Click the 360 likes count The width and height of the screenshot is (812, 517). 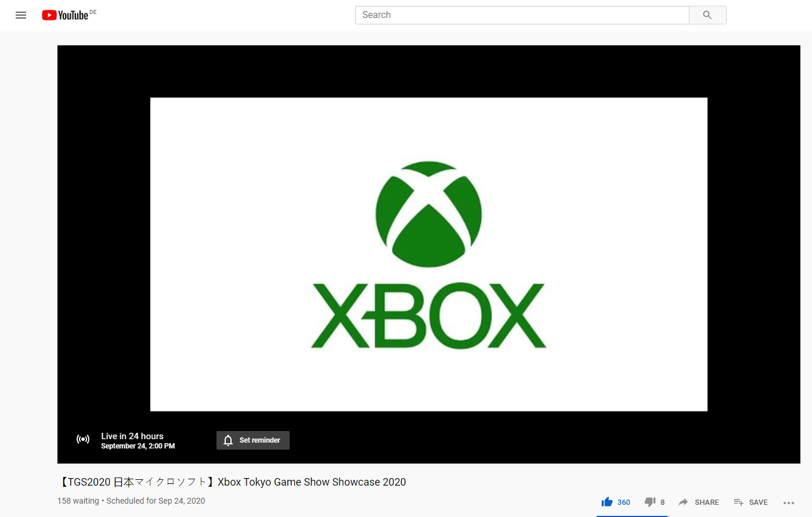pyautogui.click(x=624, y=502)
